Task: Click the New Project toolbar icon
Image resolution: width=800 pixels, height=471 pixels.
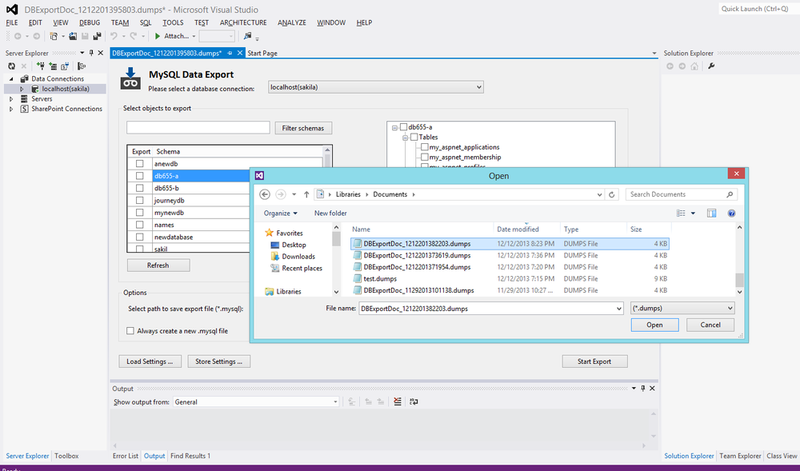Action: 54,36
